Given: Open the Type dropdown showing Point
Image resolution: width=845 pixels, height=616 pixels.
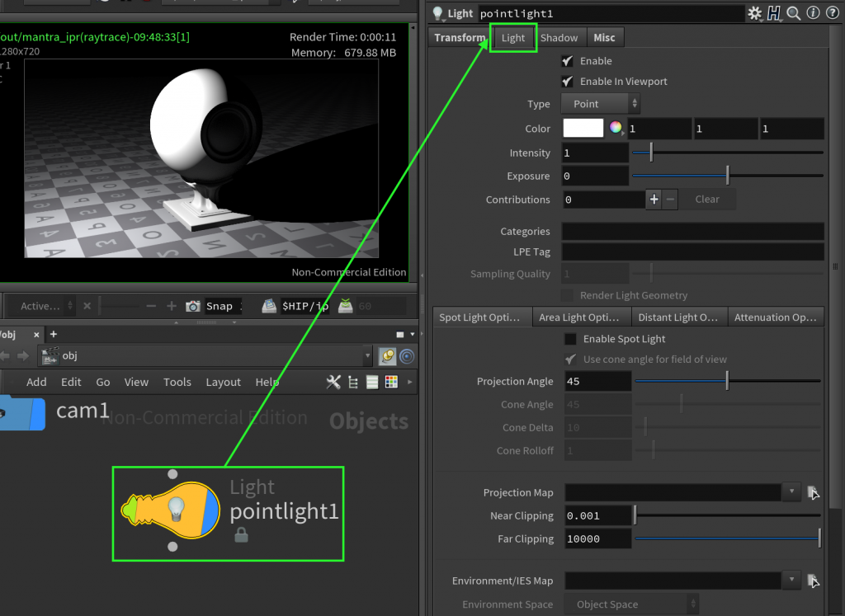Looking at the screenshot, I should click(x=597, y=103).
